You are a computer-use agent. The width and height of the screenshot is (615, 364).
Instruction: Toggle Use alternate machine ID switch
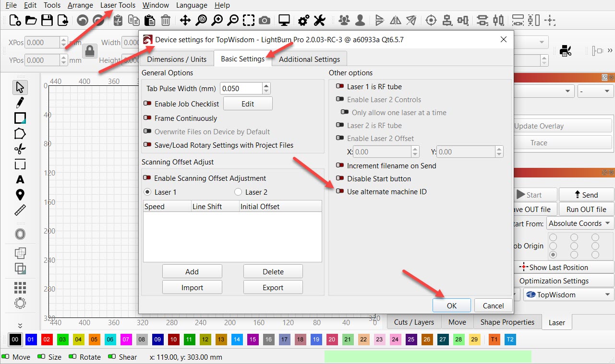[340, 192]
